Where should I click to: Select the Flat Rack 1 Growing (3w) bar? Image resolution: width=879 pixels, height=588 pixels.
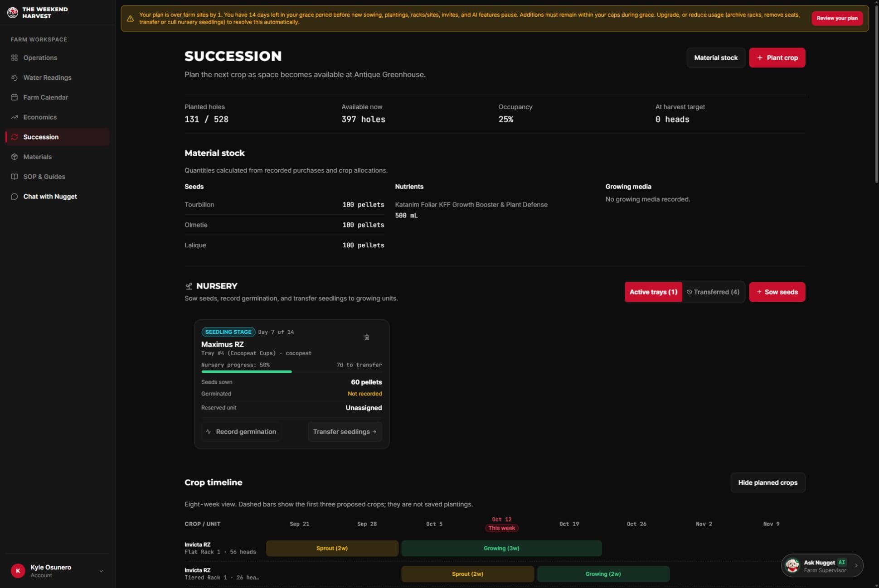[501, 548]
